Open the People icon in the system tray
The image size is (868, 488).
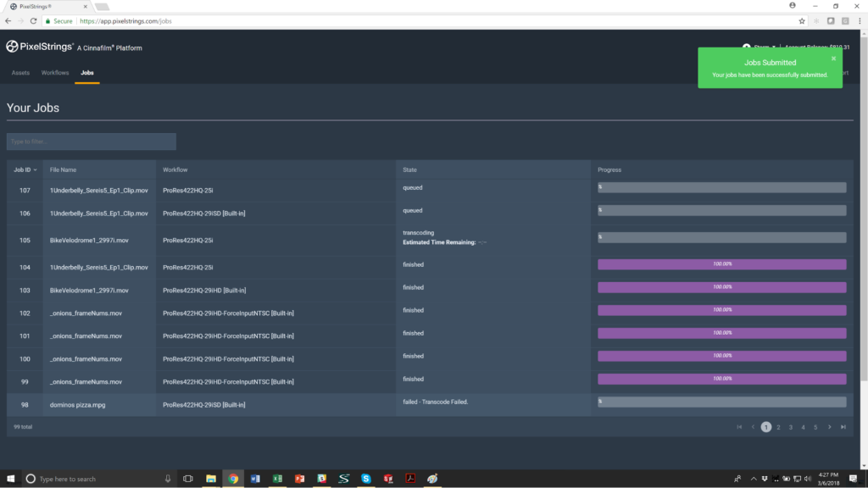coord(737,479)
